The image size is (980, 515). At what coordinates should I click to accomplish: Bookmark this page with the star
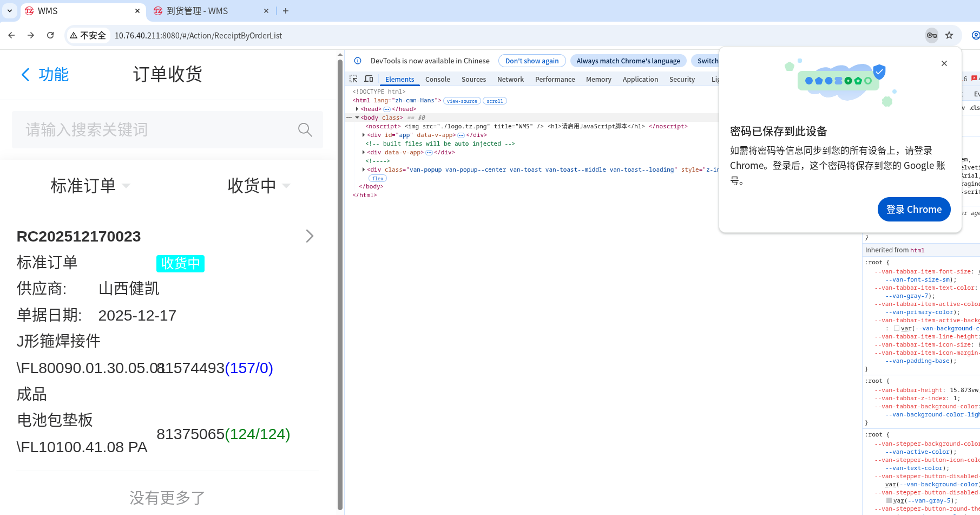point(949,35)
